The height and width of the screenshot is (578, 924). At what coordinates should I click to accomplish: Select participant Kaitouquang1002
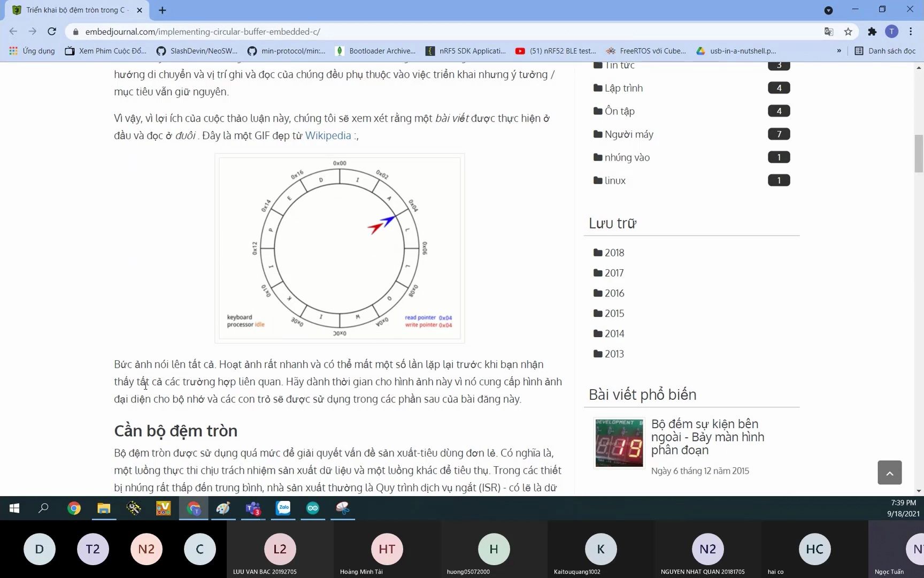(601, 550)
